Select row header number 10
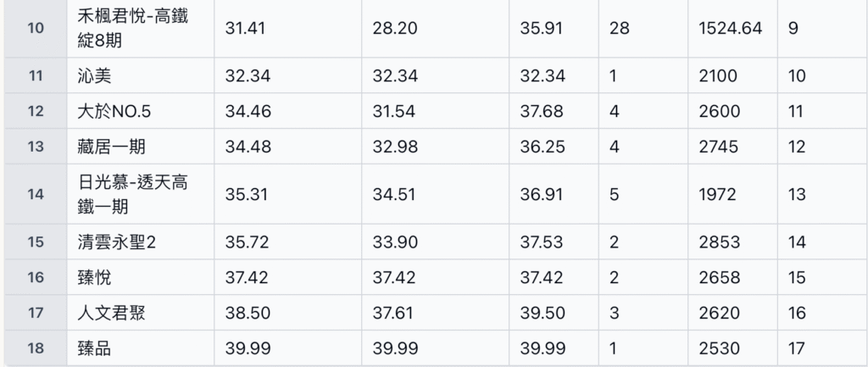This screenshot has width=868, height=367. point(36,29)
